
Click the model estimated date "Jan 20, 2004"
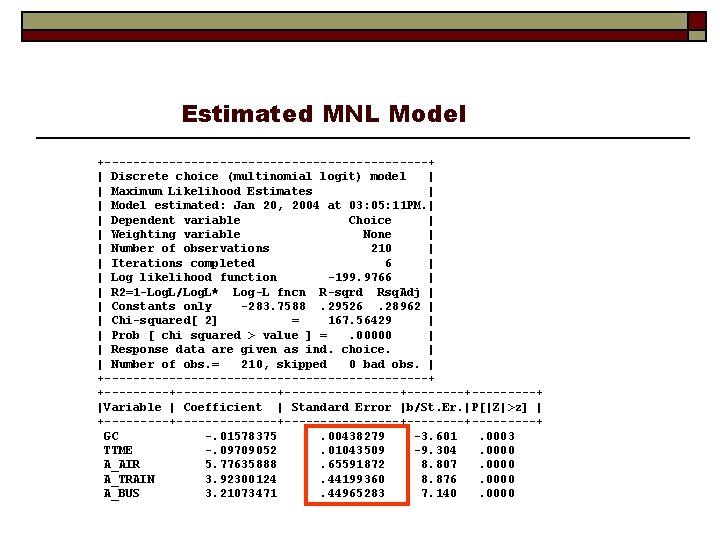276,205
